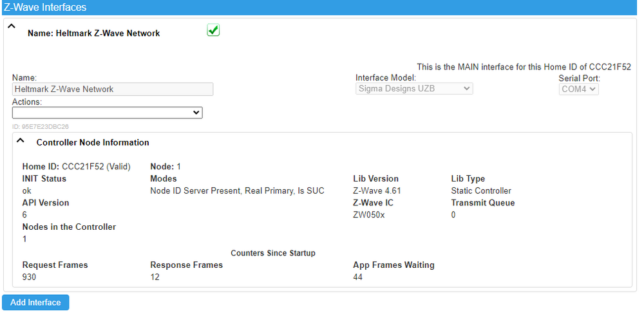The image size is (644, 318).
Task: Open the Interface Model dropdown
Action: click(x=414, y=89)
